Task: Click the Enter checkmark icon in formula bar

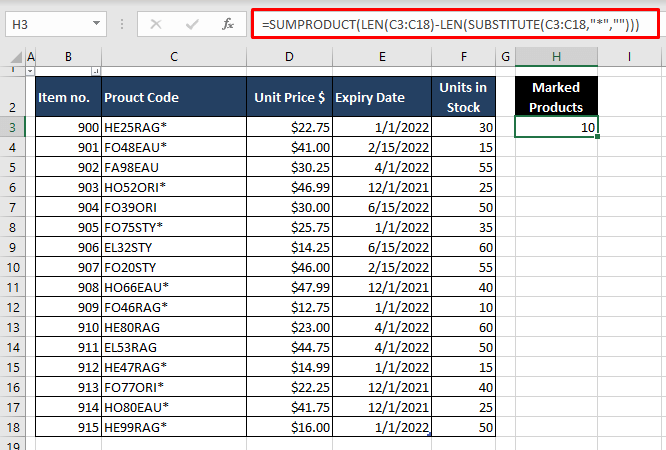Action: [x=191, y=23]
